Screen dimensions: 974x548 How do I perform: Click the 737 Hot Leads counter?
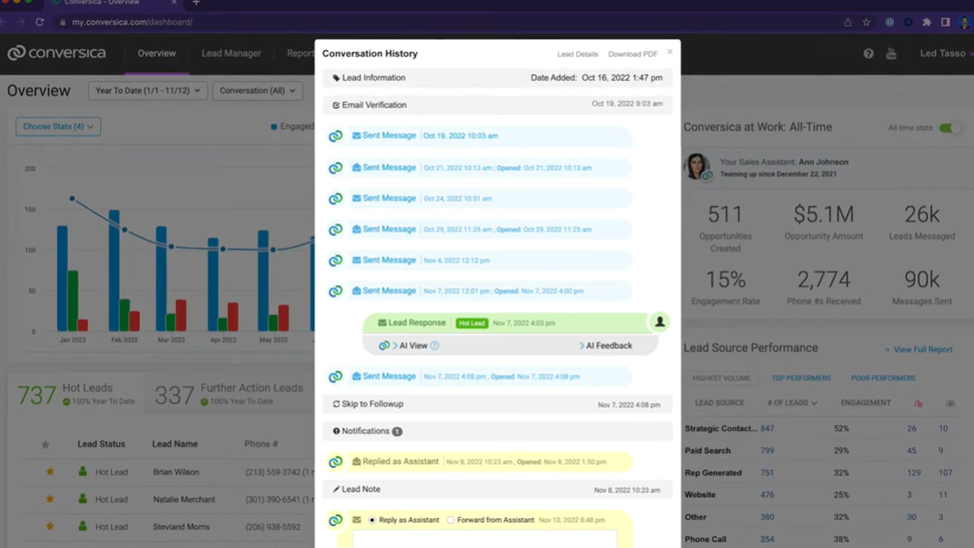coord(37,395)
